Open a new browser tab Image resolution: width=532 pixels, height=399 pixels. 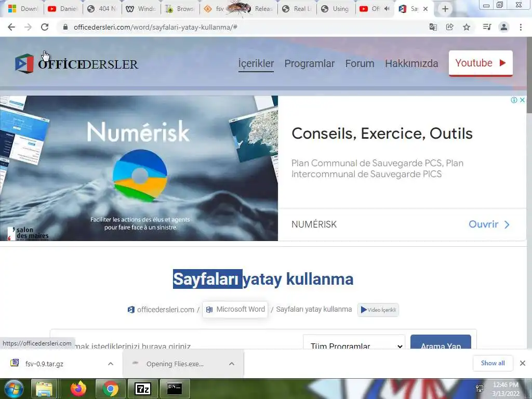click(445, 9)
